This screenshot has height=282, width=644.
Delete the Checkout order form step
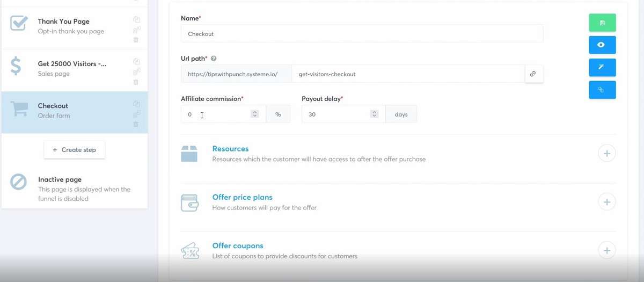pos(136,124)
